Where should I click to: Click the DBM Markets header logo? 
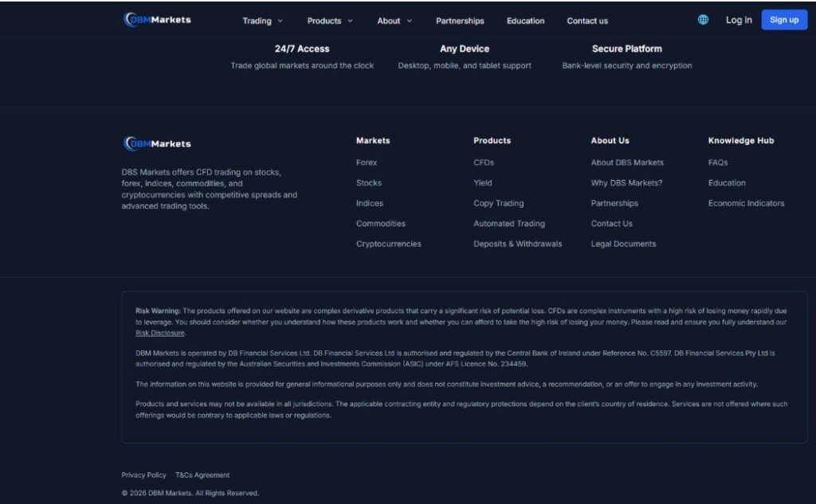coord(158,20)
